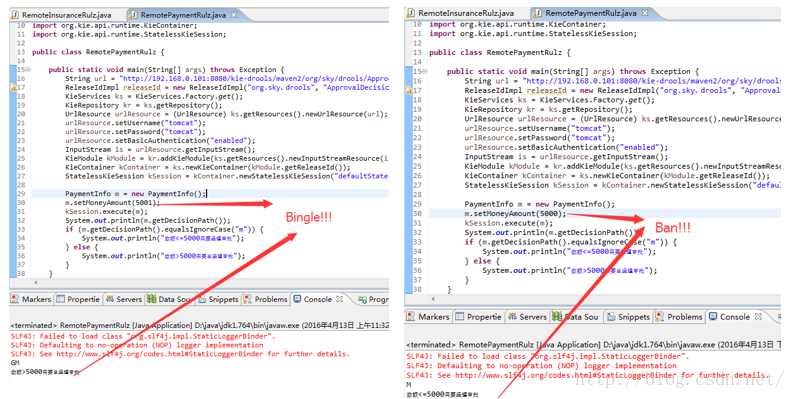Click Problems view icon in right screenshot

coord(660,317)
